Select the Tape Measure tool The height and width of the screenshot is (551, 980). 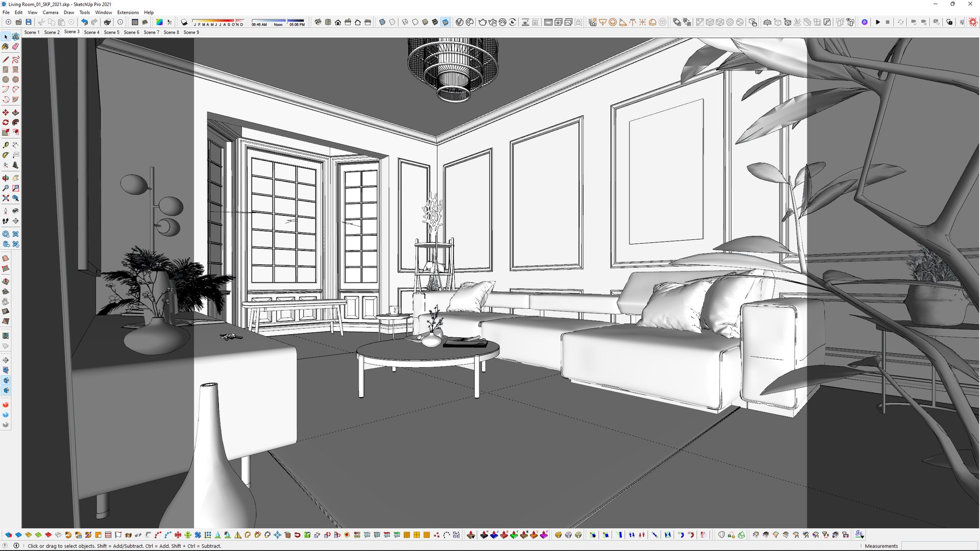(6, 145)
